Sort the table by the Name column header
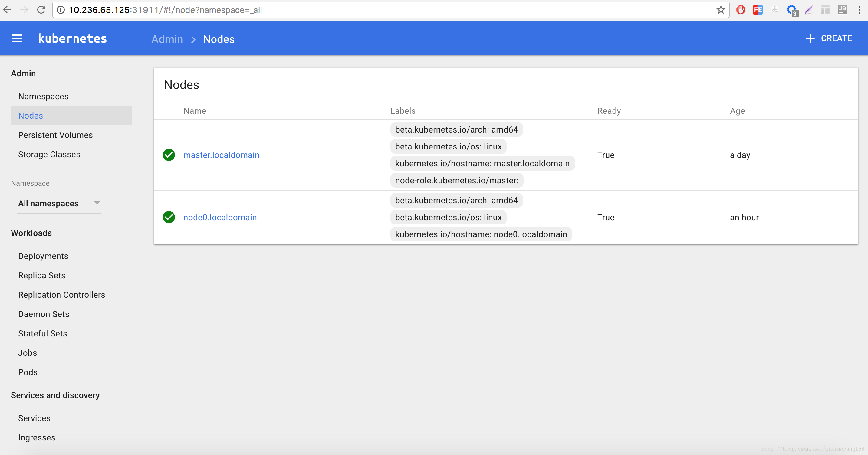868x455 pixels. coord(195,111)
